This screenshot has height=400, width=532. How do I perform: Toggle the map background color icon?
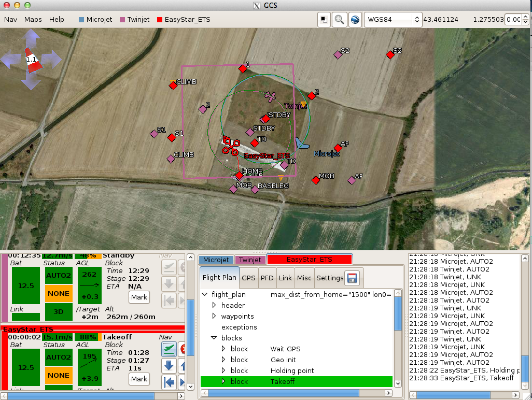click(324, 20)
